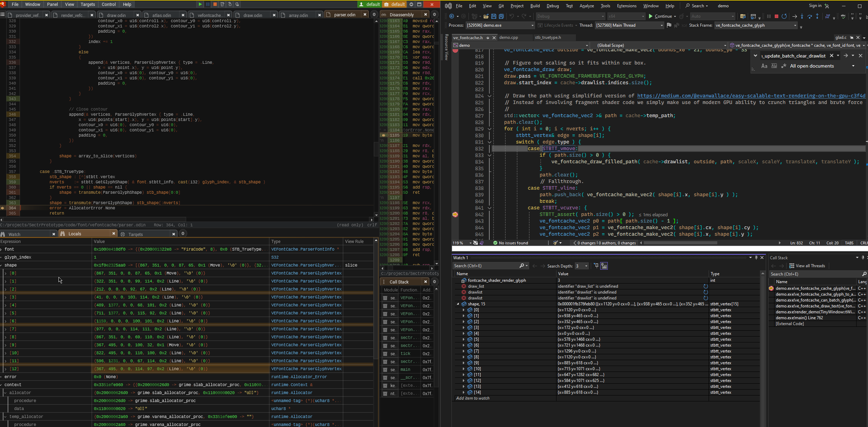Click the Step Into arrow icon
Image resolution: width=868 pixels, height=427 pixels.
(x=802, y=16)
